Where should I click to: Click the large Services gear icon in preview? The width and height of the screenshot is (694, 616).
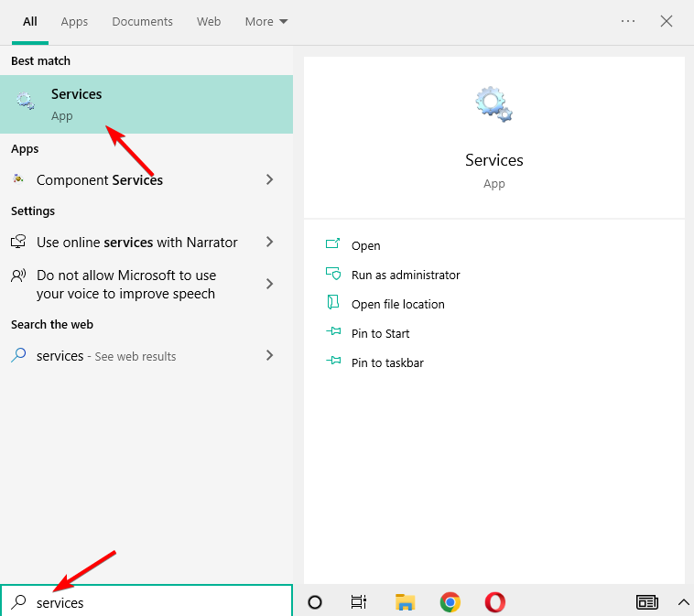tap(493, 104)
